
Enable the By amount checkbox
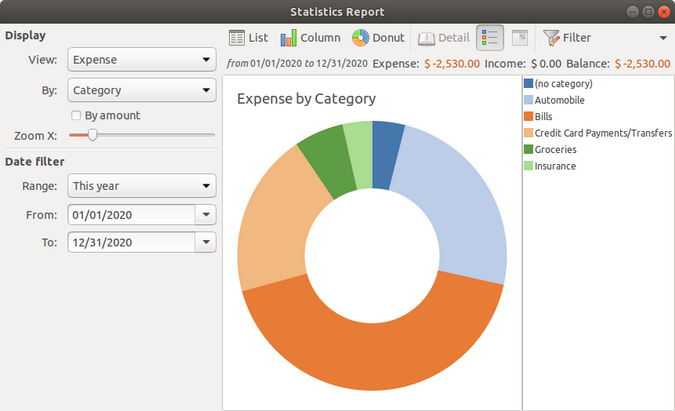coord(76,115)
